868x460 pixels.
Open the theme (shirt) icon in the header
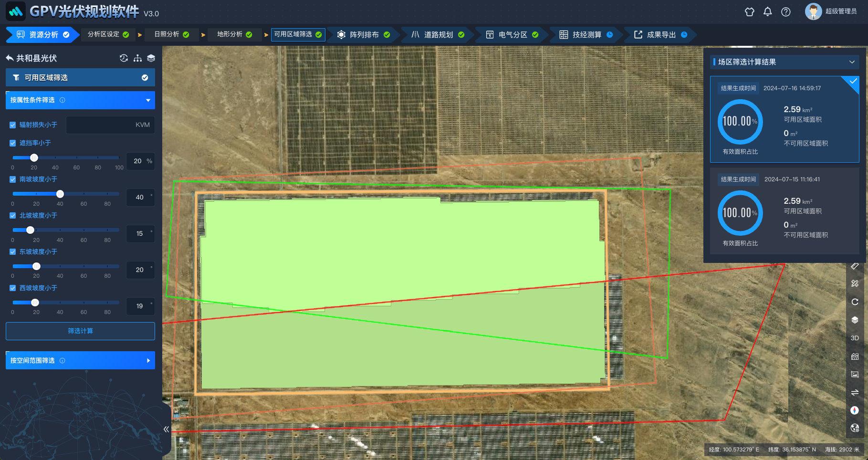point(750,12)
